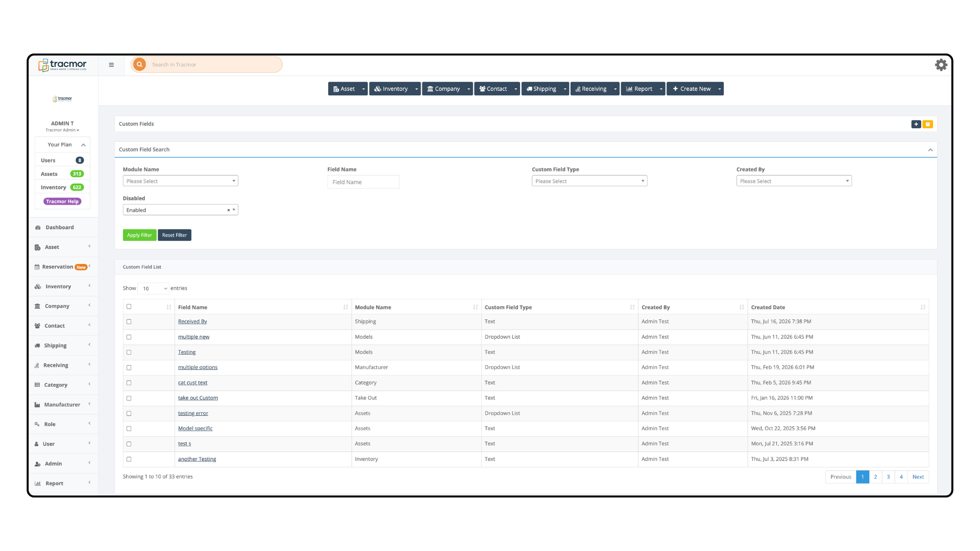Viewport: 980px width, 551px height.
Task: Click the User sidebar icon
Action: (37, 444)
